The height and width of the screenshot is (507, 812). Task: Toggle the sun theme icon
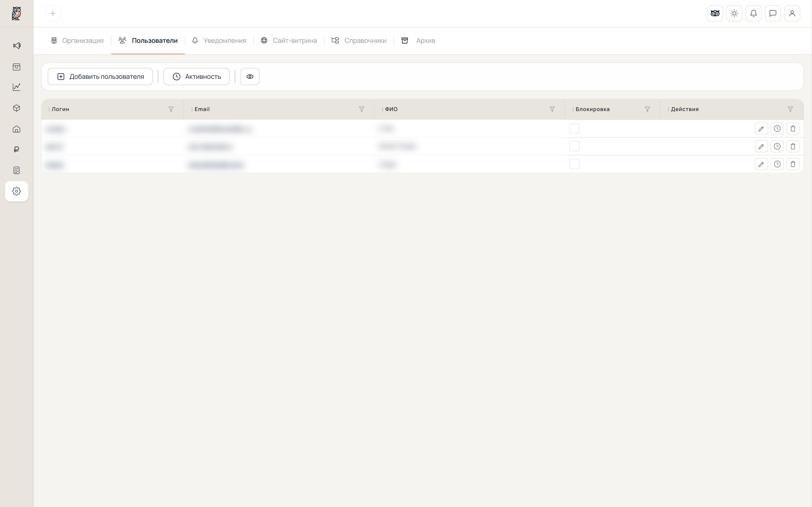point(734,13)
